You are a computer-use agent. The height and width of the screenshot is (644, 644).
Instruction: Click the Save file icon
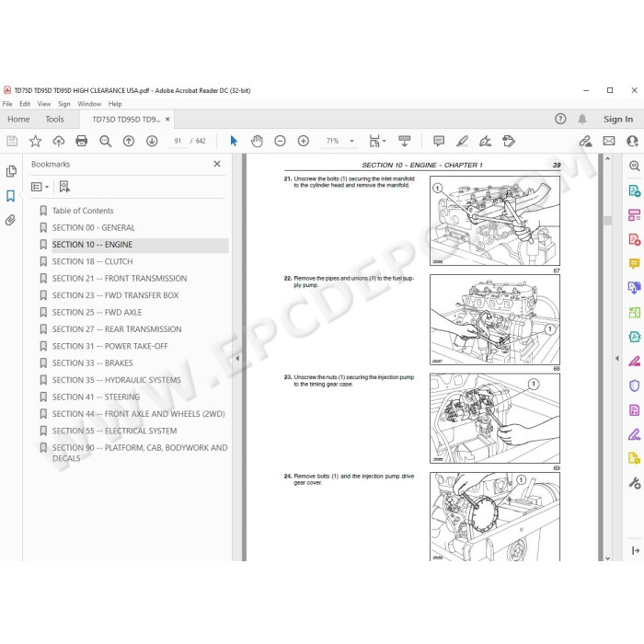[x=12, y=142]
